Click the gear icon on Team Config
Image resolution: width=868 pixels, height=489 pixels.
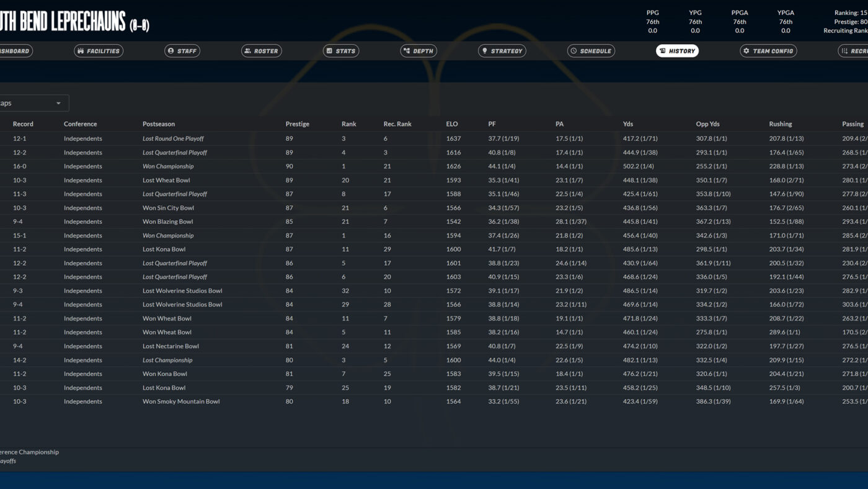pos(746,51)
